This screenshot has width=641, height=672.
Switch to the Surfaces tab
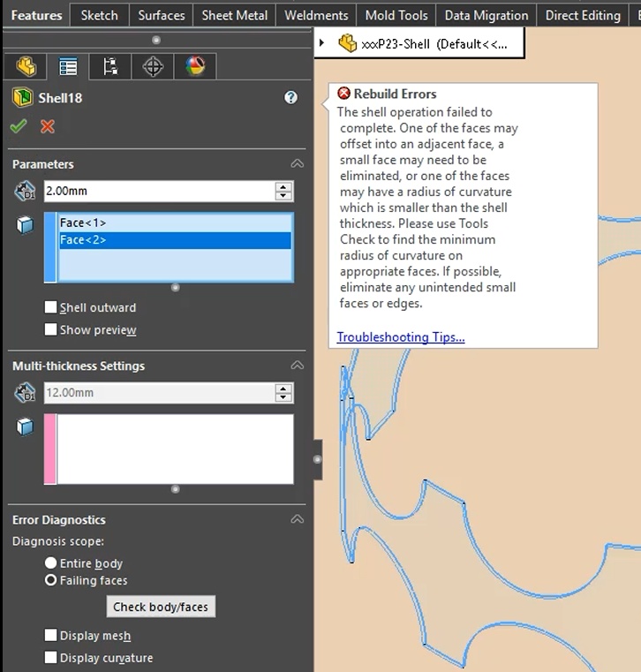161,15
